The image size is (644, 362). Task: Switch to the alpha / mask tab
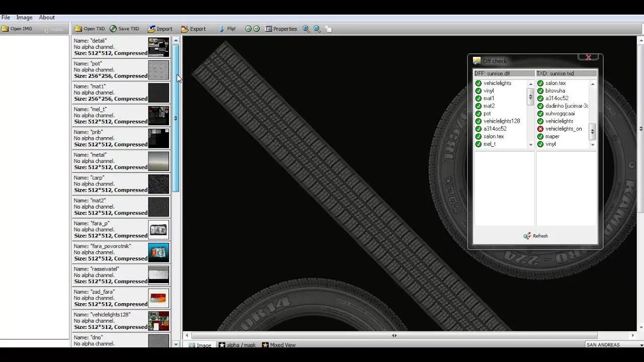[237, 345]
